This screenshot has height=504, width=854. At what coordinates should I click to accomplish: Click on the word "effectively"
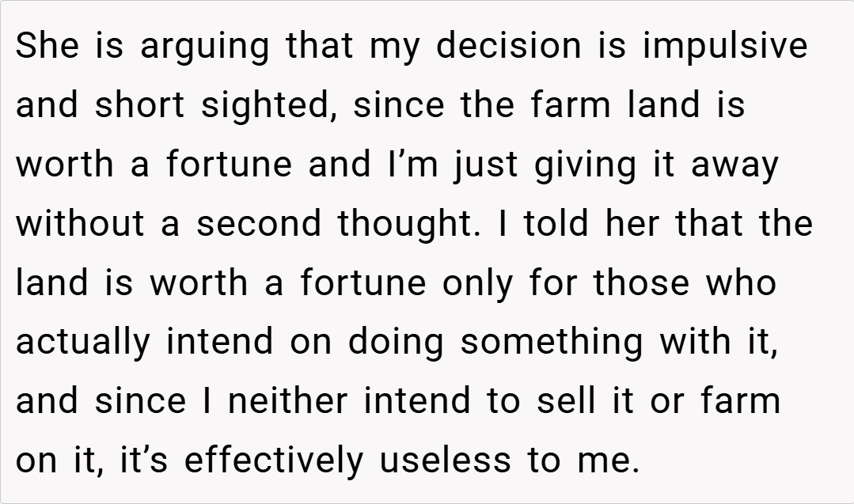275,460
